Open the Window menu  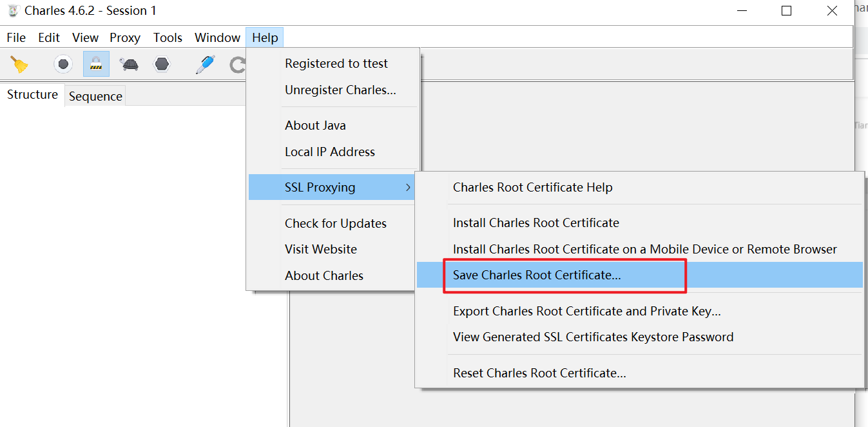coord(217,37)
